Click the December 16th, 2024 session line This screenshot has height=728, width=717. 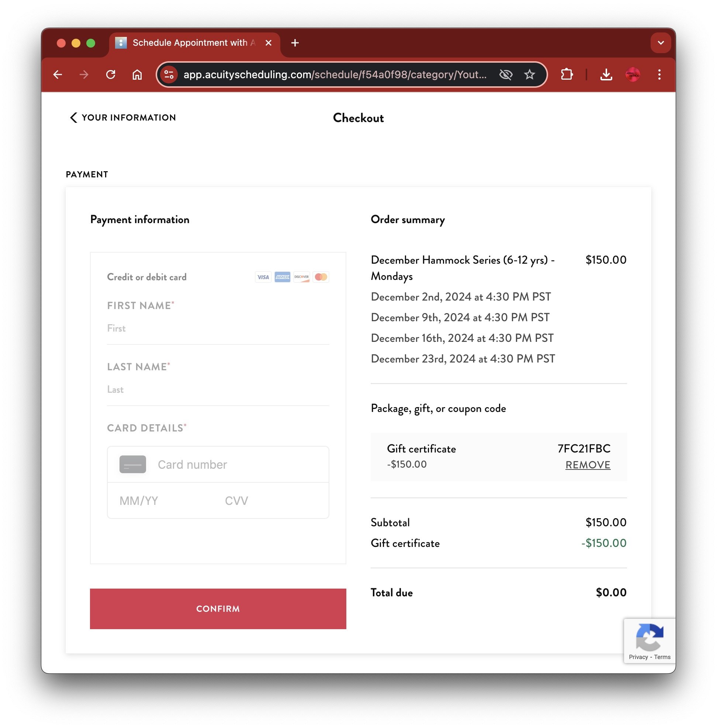462,338
